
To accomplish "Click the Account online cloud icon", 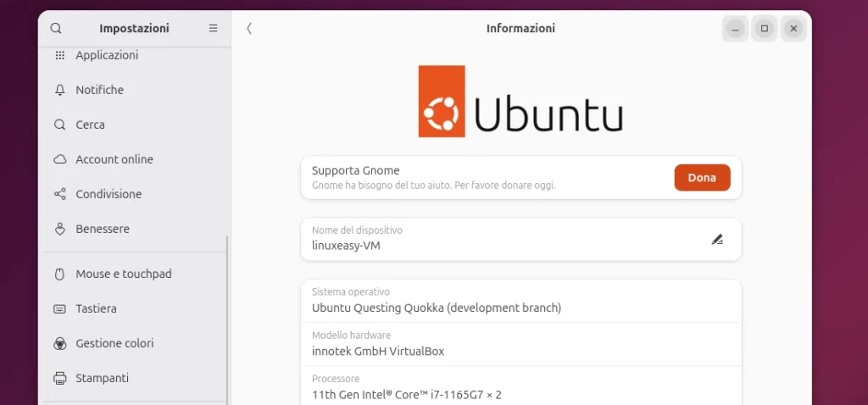I will click(x=60, y=159).
